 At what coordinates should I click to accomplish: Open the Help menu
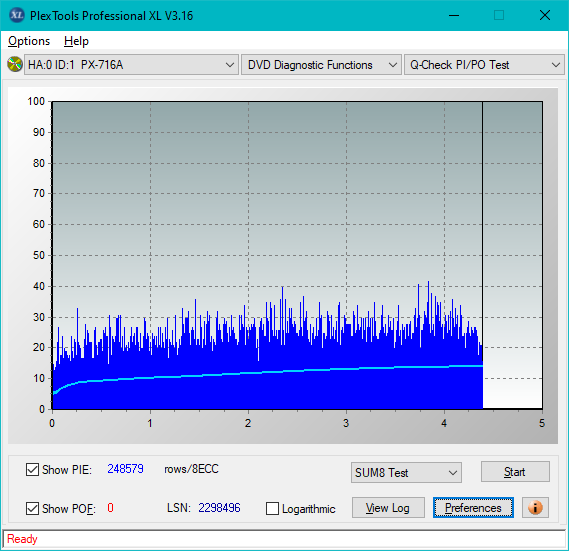point(76,41)
